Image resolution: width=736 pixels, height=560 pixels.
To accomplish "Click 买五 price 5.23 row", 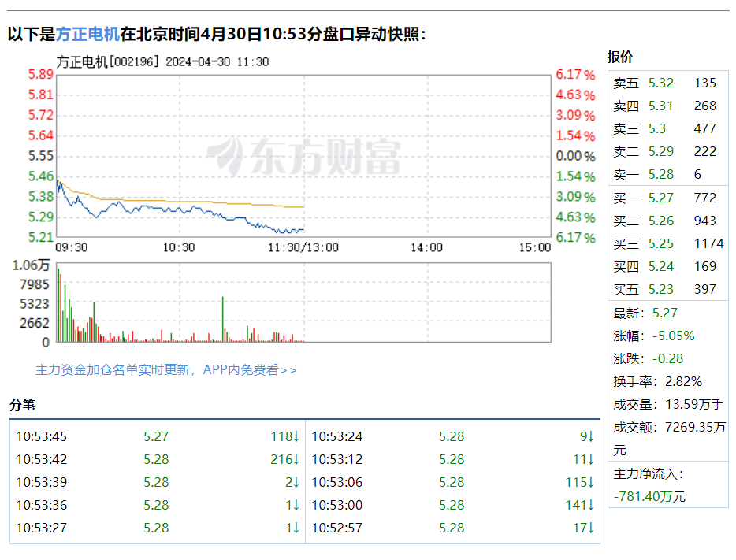I will (668, 289).
